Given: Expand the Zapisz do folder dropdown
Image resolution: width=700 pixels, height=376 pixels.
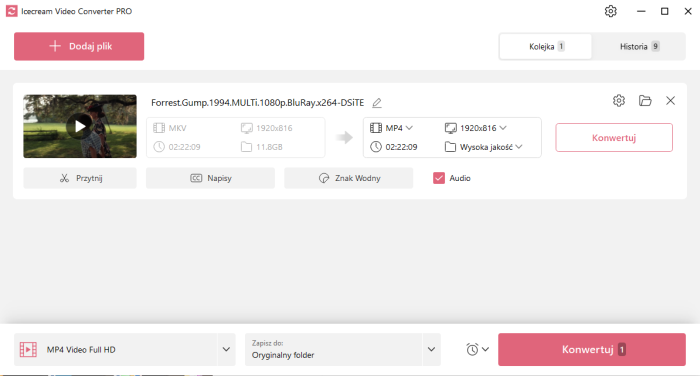Looking at the screenshot, I should click(x=431, y=349).
